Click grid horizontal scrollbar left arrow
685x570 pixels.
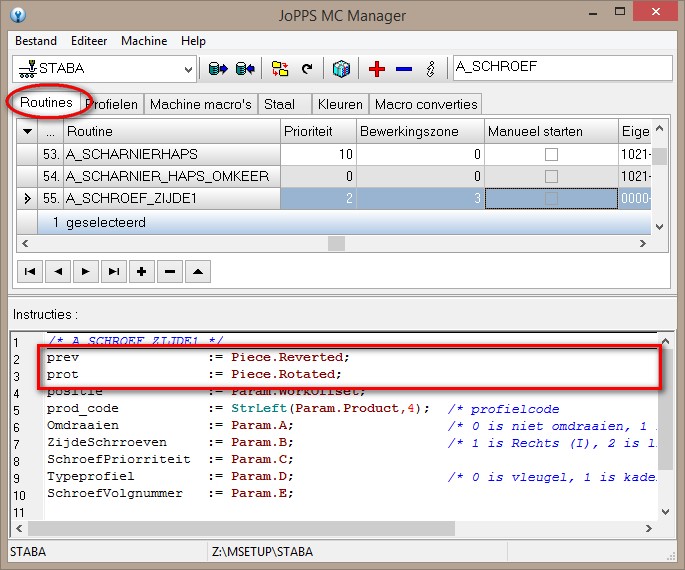[25, 243]
